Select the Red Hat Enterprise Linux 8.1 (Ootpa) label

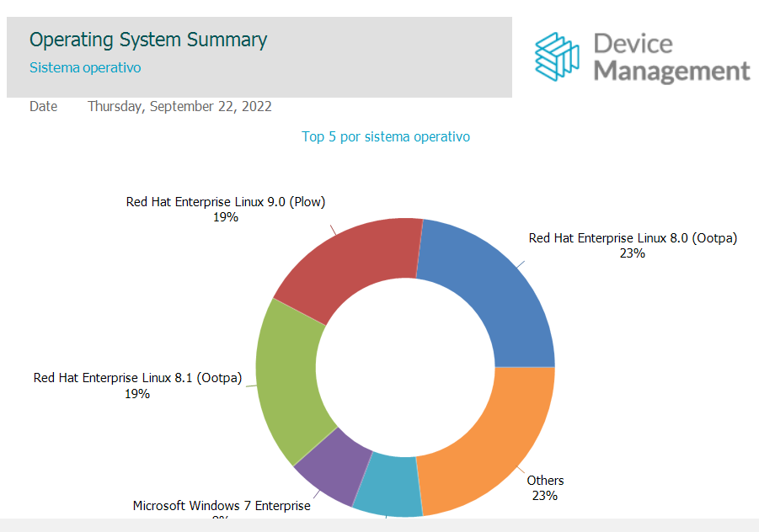137,378
